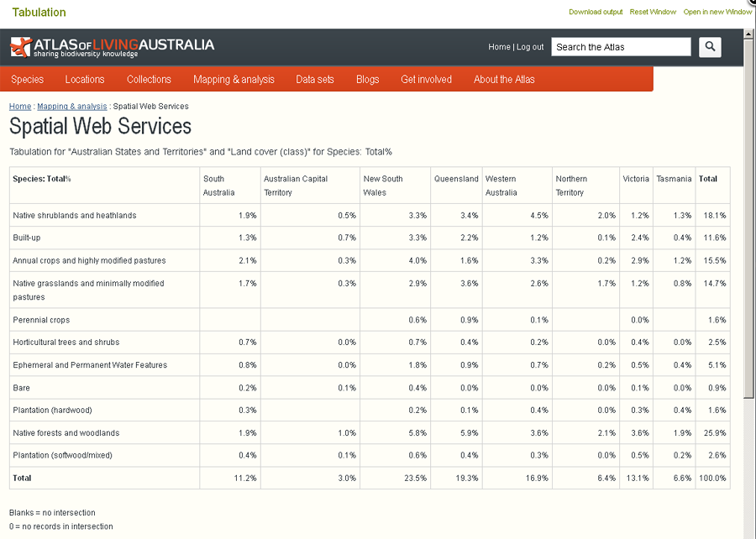Click the scrollbar up arrow
Viewport: 756px width, 539px height.
[x=749, y=34]
